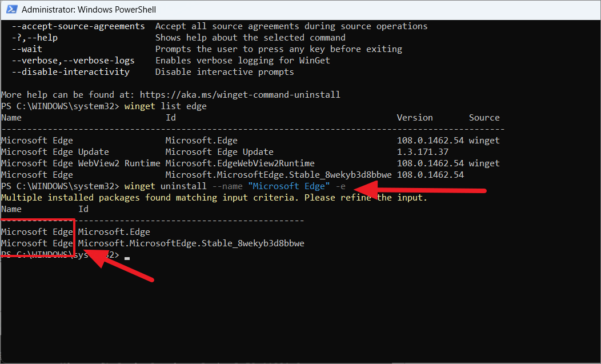601x364 pixels.
Task: Click the 'Version' column header
Action: [415, 118]
